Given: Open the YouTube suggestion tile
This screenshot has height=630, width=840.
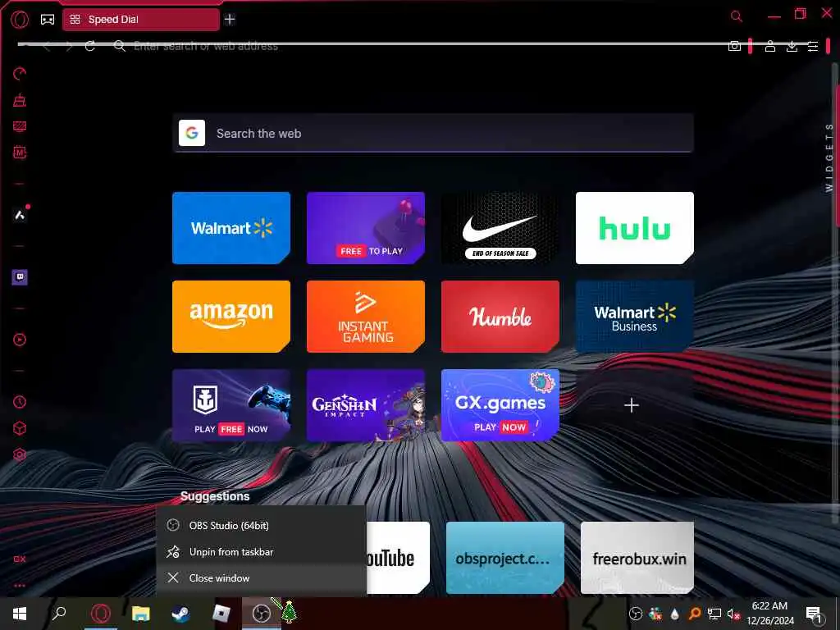Looking at the screenshot, I should click(x=398, y=558).
